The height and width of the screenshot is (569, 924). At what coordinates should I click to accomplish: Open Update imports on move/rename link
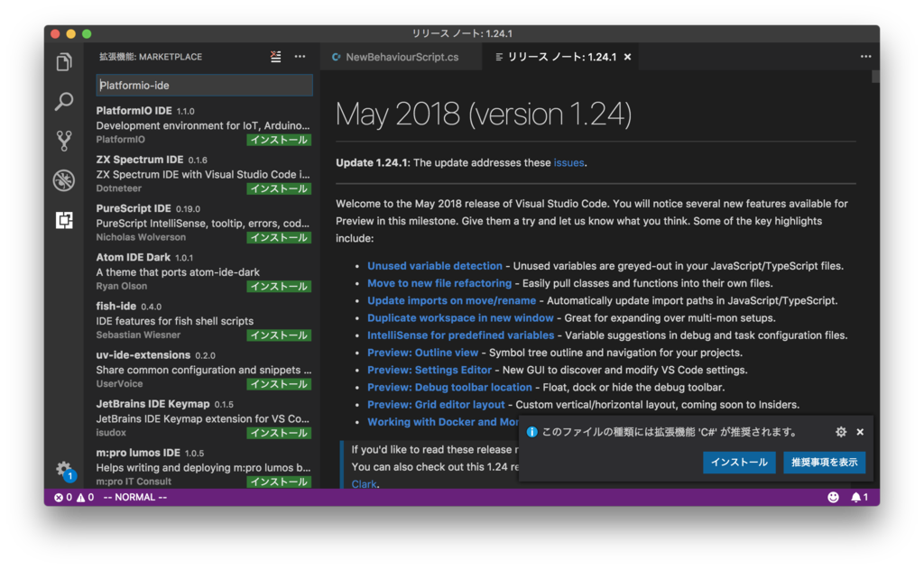(452, 300)
